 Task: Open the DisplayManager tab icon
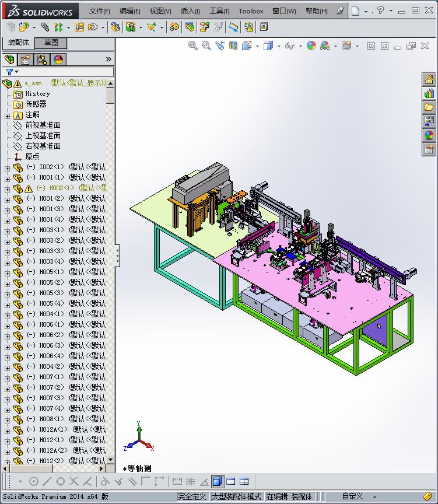[x=58, y=60]
